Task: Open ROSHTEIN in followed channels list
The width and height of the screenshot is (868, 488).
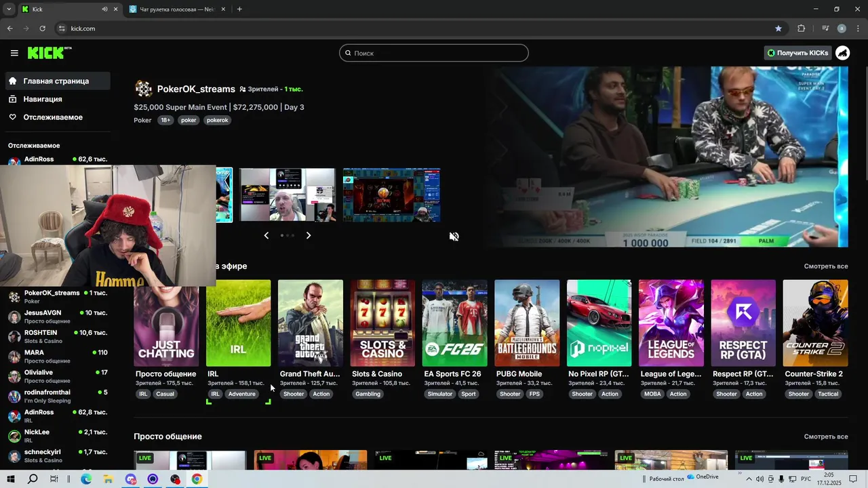Action: (57, 336)
